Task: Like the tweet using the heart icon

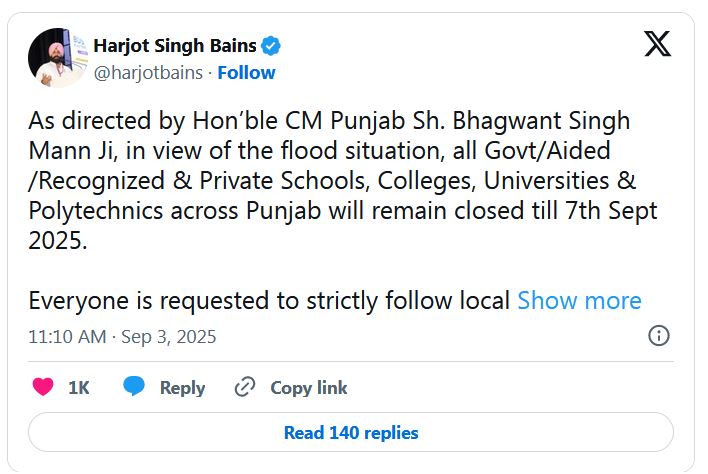Action: pos(43,387)
